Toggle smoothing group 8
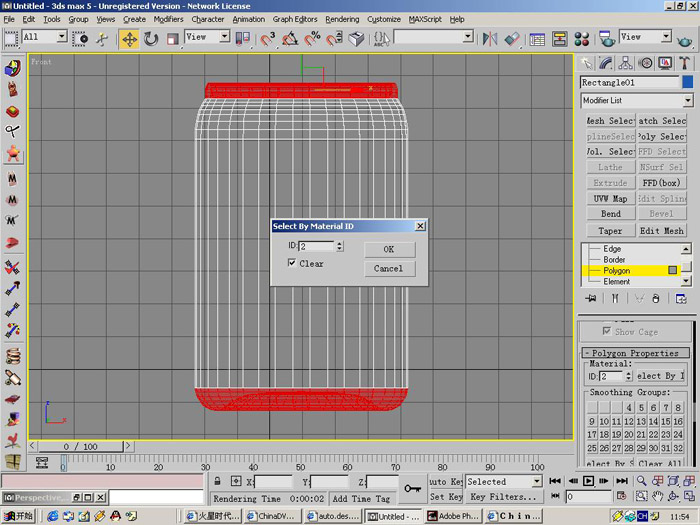This screenshot has width=700, height=525. pos(678,407)
